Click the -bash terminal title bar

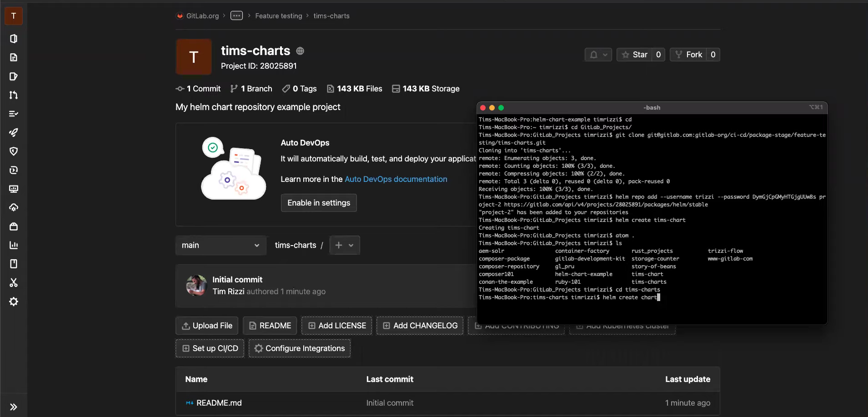[x=652, y=107]
